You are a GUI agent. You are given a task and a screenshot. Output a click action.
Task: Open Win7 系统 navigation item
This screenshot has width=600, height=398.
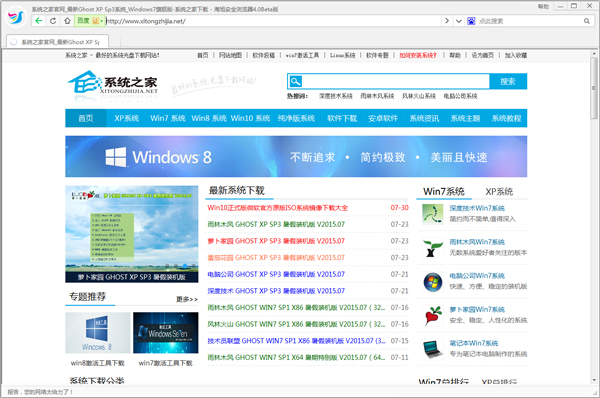coord(168,118)
